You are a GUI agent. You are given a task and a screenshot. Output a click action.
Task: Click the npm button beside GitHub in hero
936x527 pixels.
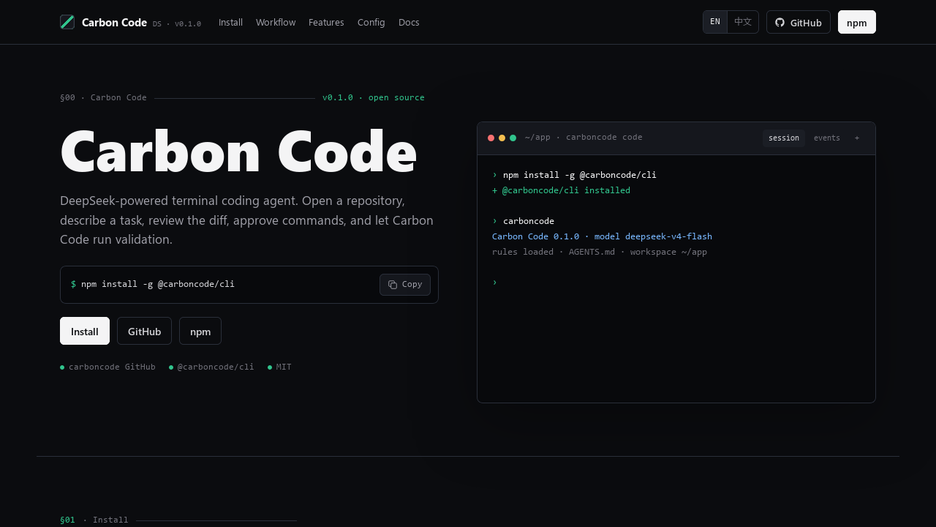[200, 331]
